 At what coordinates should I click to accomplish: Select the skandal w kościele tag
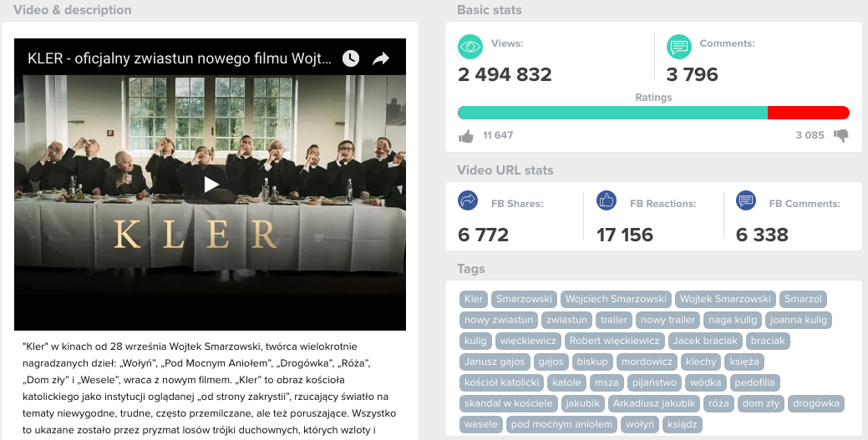(x=508, y=403)
